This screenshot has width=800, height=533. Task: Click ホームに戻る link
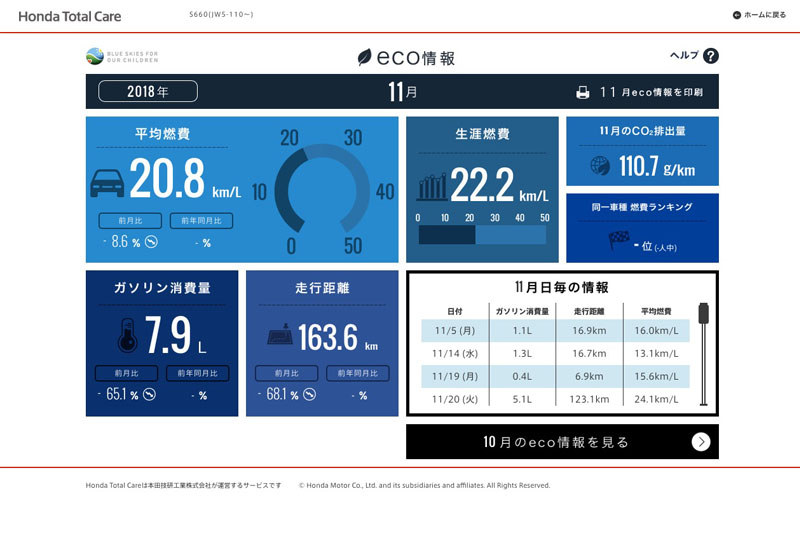(x=760, y=15)
